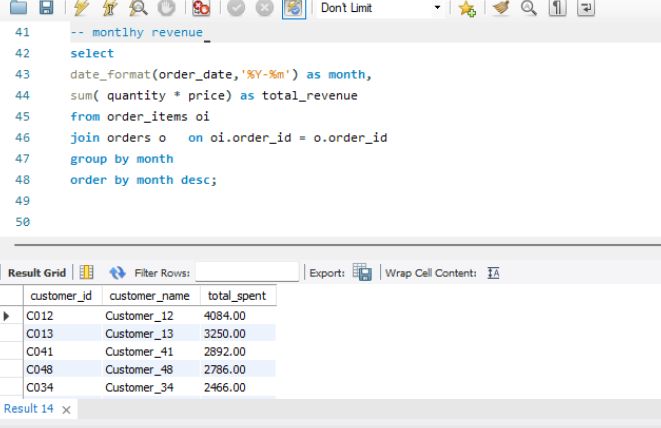This screenshot has width=661, height=428.
Task: Open a SQL script file
Action: tap(18, 7)
